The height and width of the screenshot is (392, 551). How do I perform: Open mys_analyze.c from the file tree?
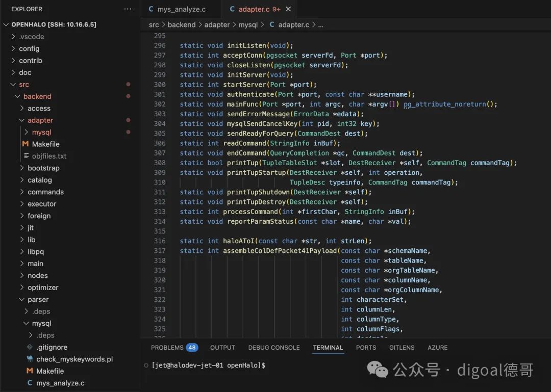pos(60,383)
